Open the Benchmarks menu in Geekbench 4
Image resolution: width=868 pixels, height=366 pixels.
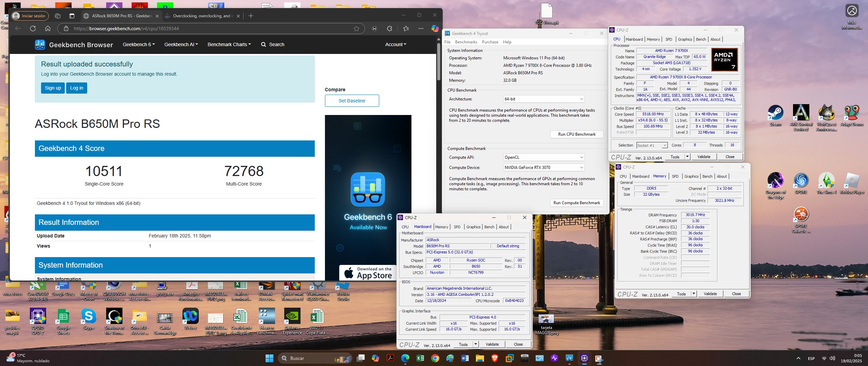point(466,42)
